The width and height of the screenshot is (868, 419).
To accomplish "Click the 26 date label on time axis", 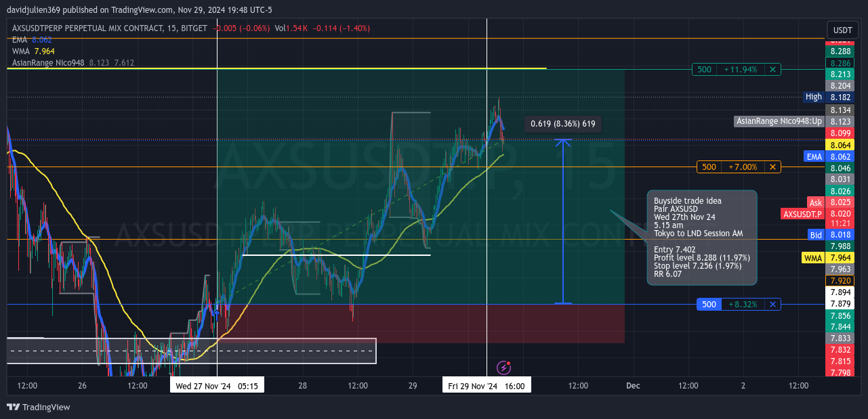I will click(83, 386).
